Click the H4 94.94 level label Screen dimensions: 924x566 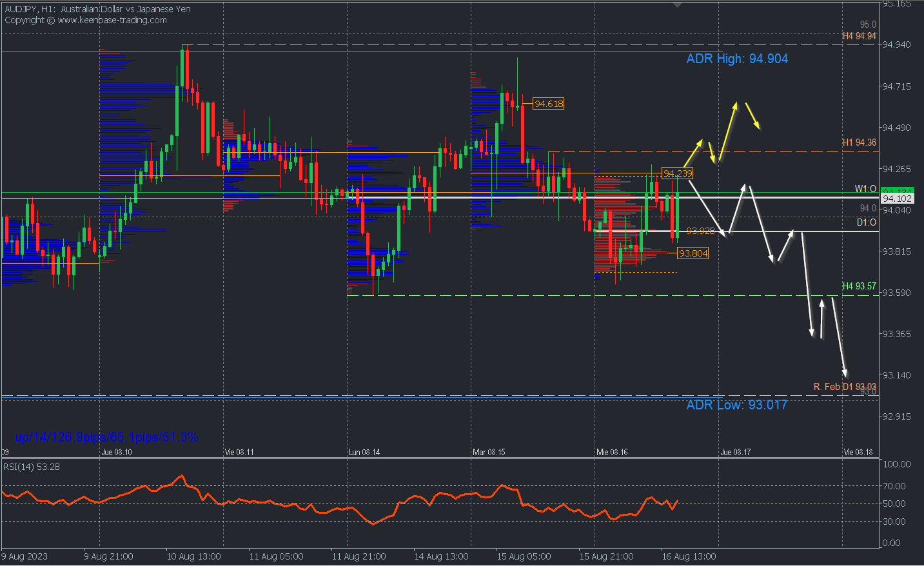[860, 36]
